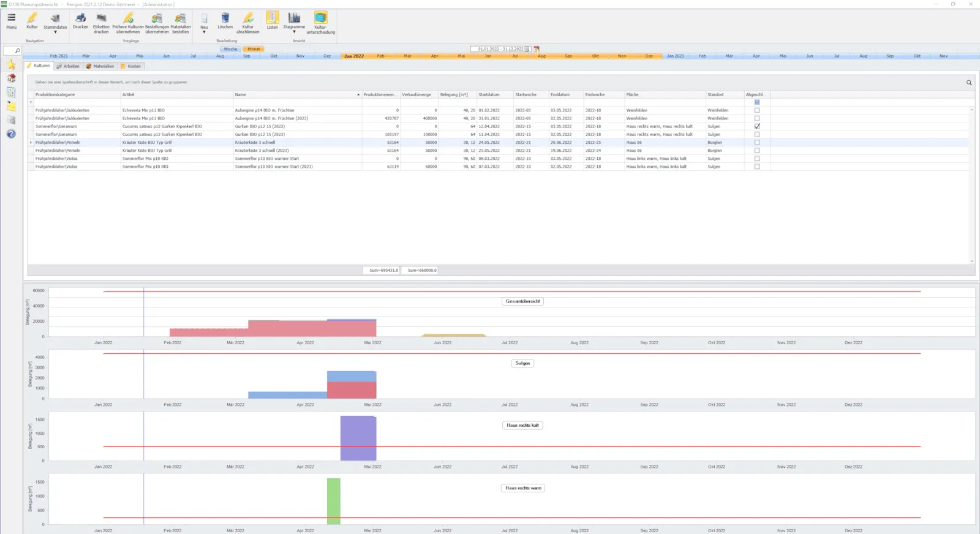Check Abgeschl. box for Kräuterkiste 3 schnell (2023)

pyautogui.click(x=757, y=150)
